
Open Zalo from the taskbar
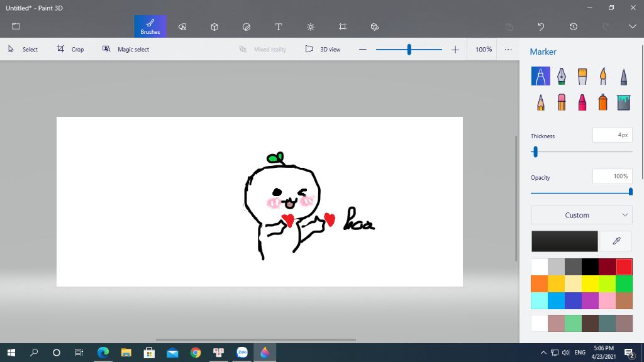242,353
